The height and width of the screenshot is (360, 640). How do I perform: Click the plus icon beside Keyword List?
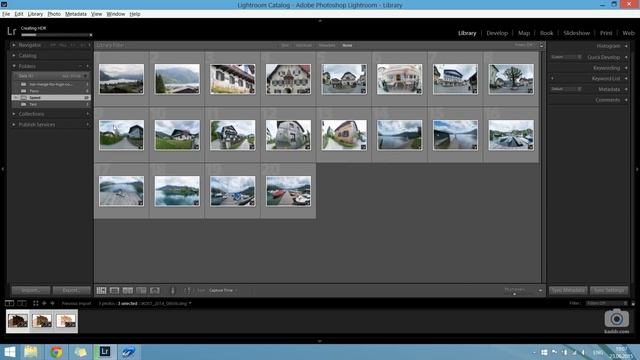(552, 78)
